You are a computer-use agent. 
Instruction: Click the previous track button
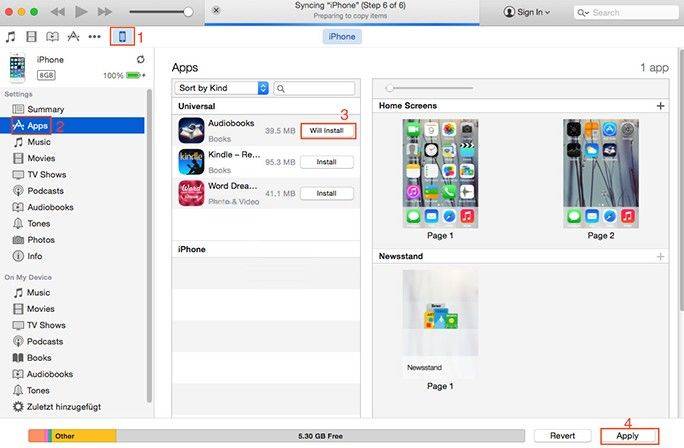click(58, 12)
